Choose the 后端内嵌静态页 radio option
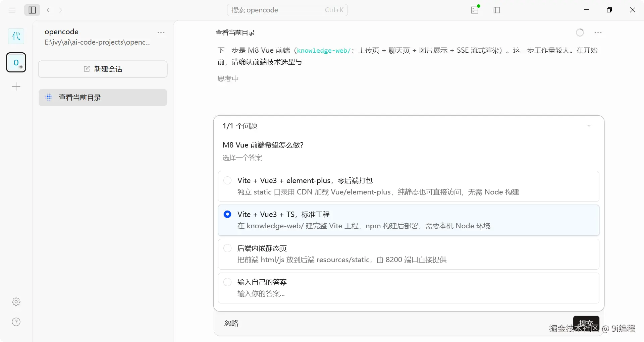 (x=227, y=248)
